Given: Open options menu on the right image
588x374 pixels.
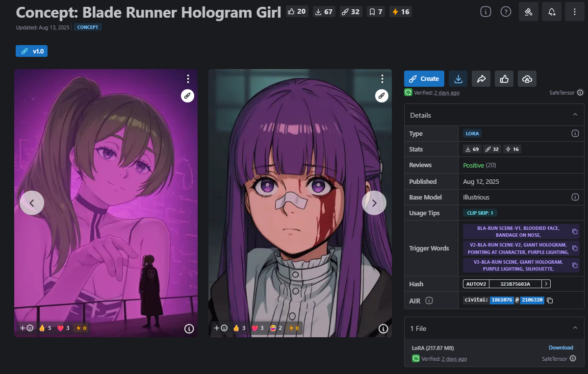Looking at the screenshot, I should click(x=382, y=79).
